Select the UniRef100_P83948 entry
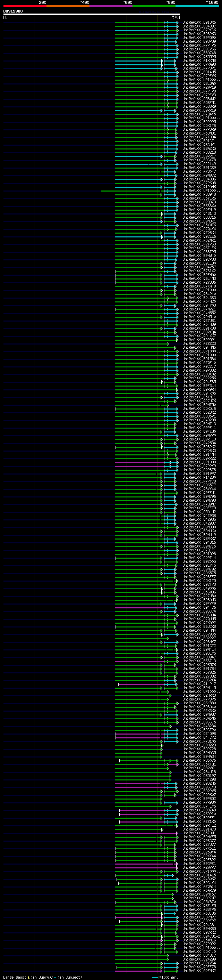222x980 pixels. pos(199,194)
